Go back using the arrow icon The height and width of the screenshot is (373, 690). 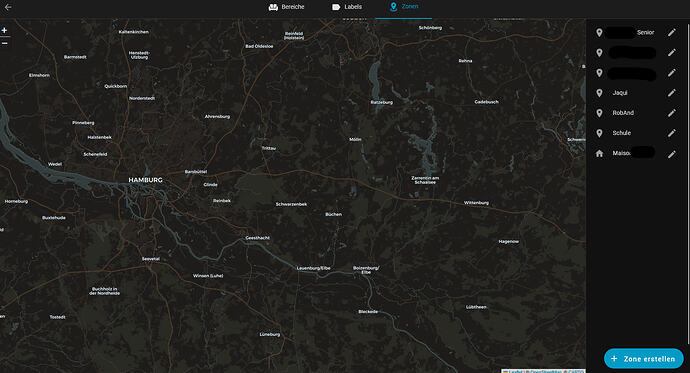click(x=8, y=7)
